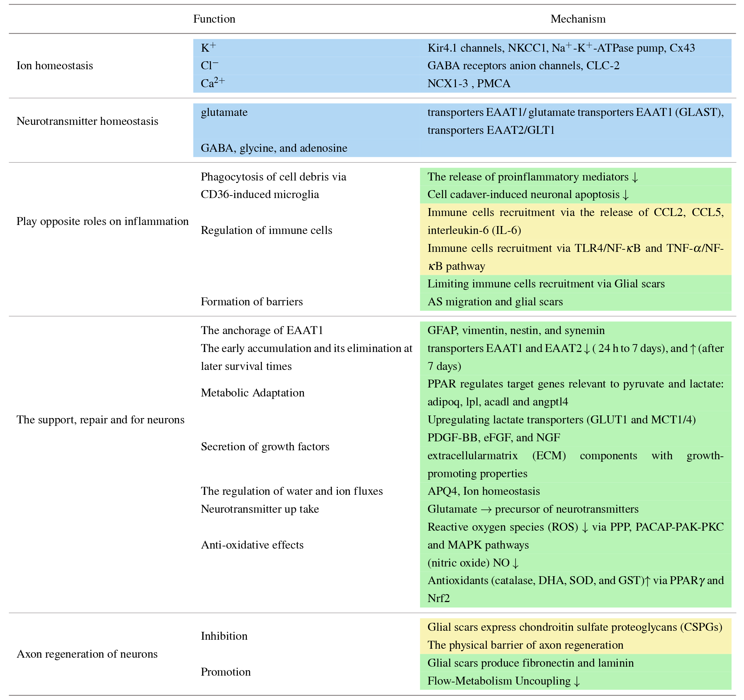
Task: Click the Function column header
Action: point(214,19)
